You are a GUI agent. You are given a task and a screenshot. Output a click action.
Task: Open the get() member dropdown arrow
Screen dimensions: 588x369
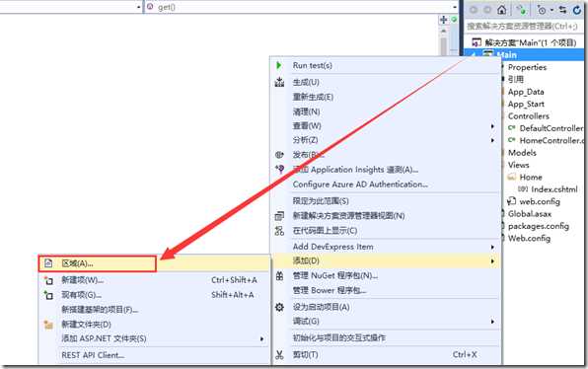(x=455, y=7)
